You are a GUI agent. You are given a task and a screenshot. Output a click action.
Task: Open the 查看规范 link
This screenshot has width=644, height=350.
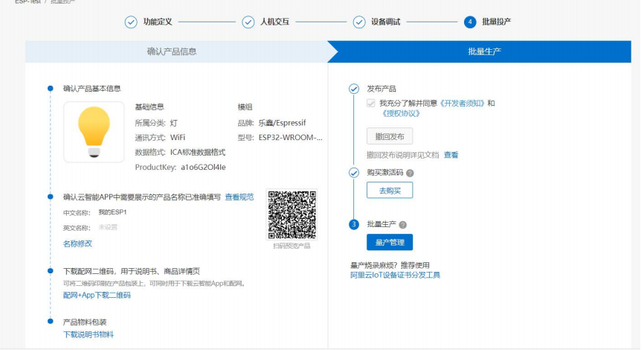click(x=239, y=197)
